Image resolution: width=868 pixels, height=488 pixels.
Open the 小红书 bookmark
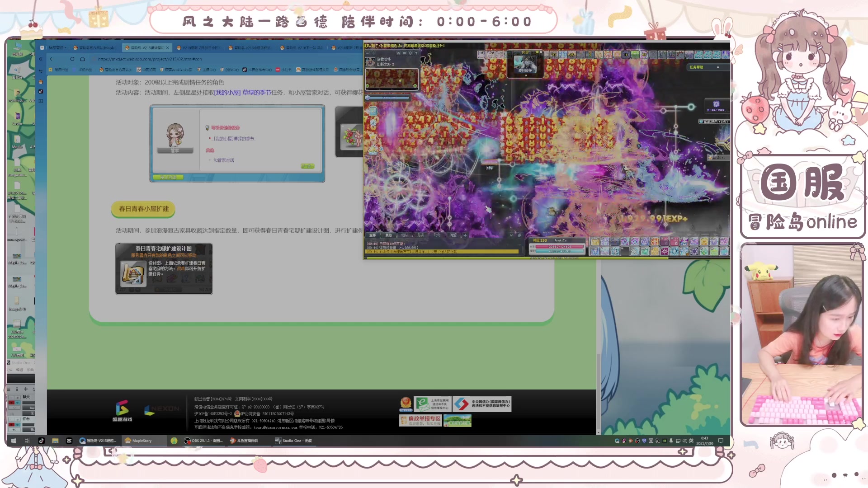[284, 70]
